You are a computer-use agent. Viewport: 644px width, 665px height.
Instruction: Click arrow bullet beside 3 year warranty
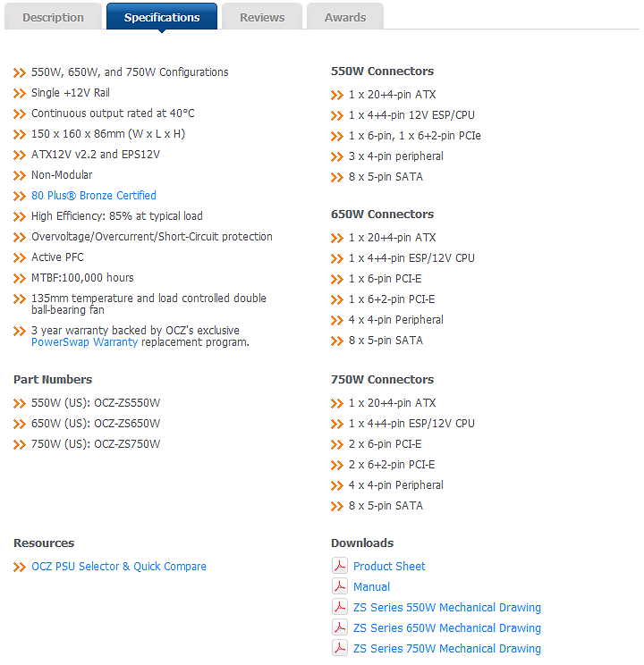click(20, 332)
